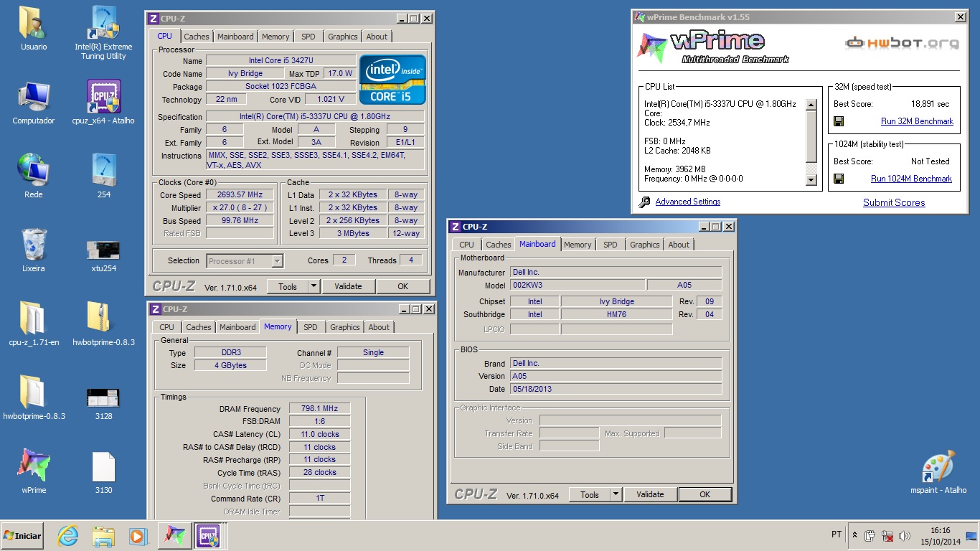Open the desktop file named 254
The width and height of the screenshot is (980, 551).
point(104,176)
